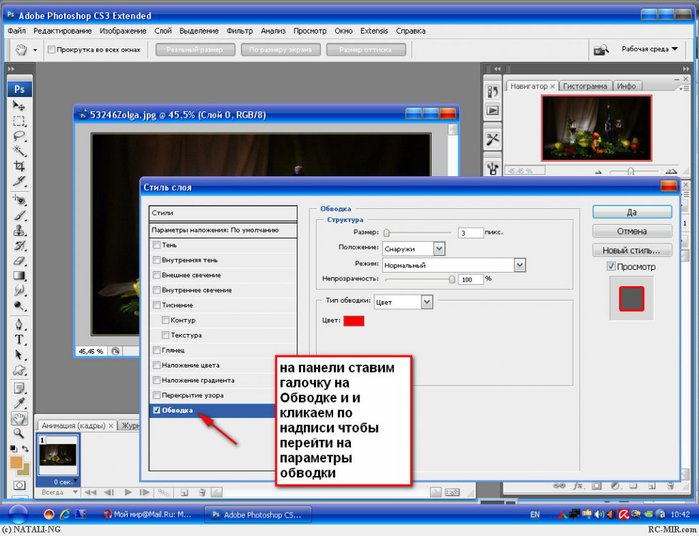Viewport: 699px width, 536px height.
Task: Open the Всегда looping options dropdown
Action: coord(58,492)
